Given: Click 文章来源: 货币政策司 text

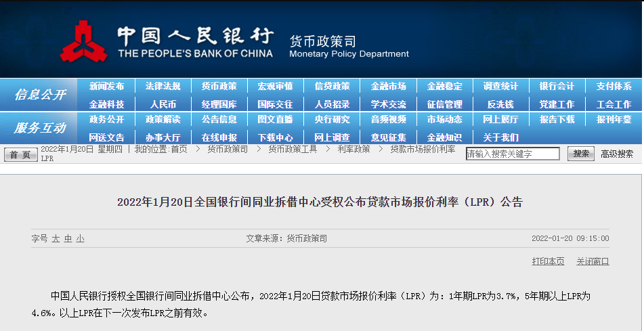Looking at the screenshot, I should [x=286, y=238].
